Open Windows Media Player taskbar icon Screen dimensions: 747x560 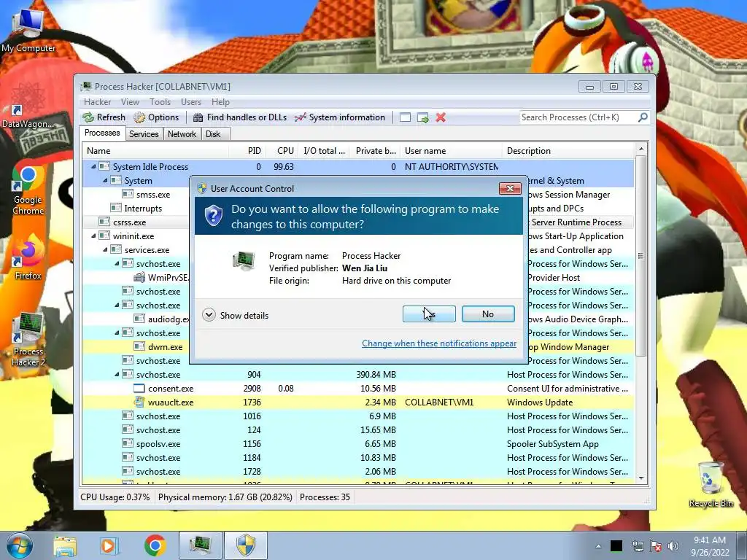[x=108, y=545]
